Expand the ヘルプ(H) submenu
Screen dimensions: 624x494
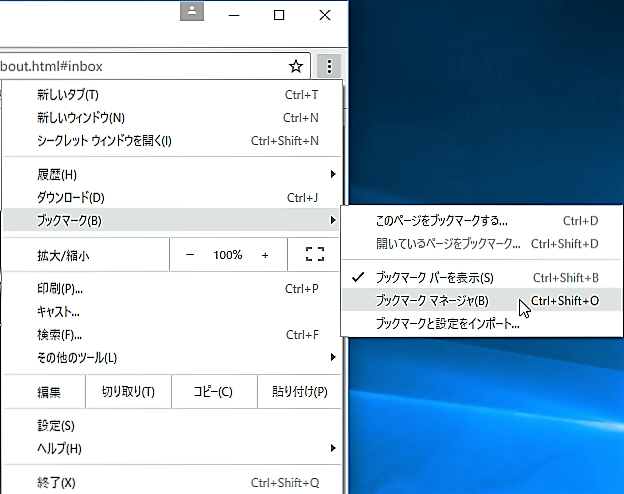click(x=172, y=449)
